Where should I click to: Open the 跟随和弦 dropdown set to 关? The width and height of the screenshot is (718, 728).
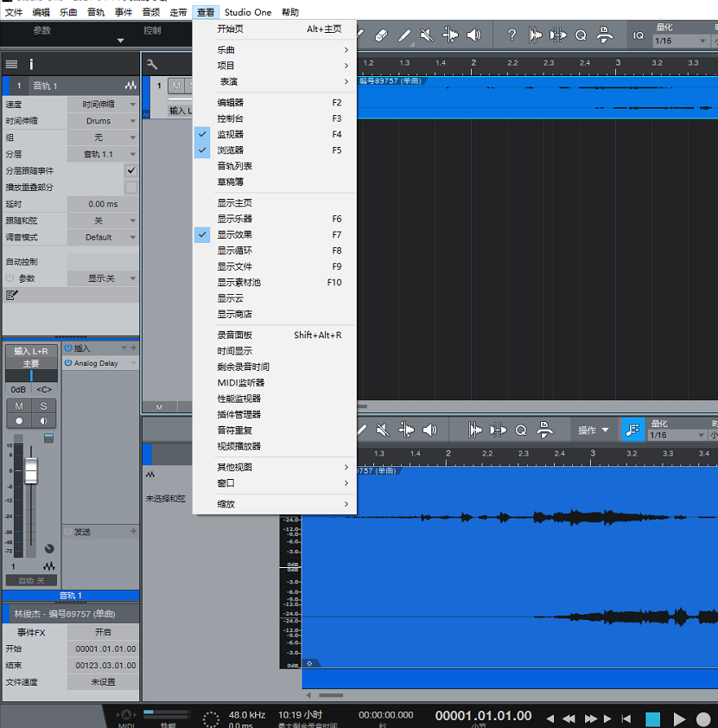(x=103, y=220)
